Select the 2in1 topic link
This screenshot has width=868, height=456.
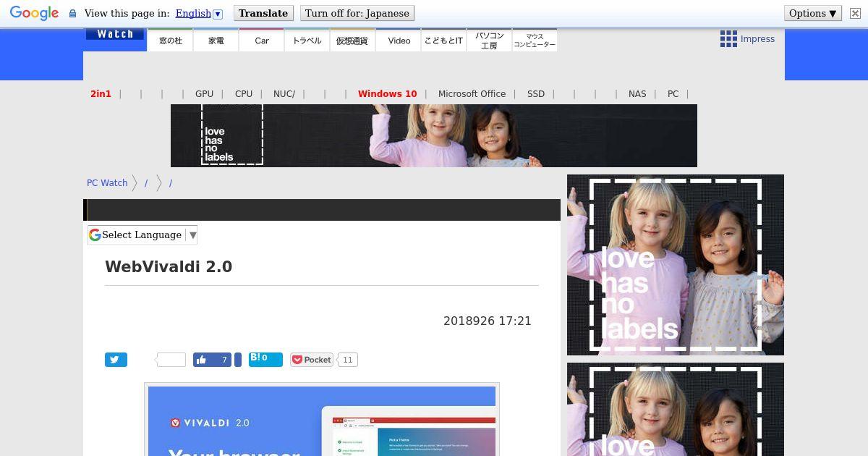click(101, 94)
